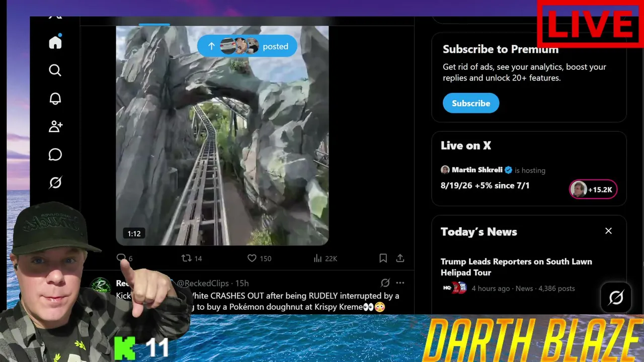Viewport: 644px width, 362px height.
Task: Click the "Subscribe to Premium" heading
Action: [501, 49]
